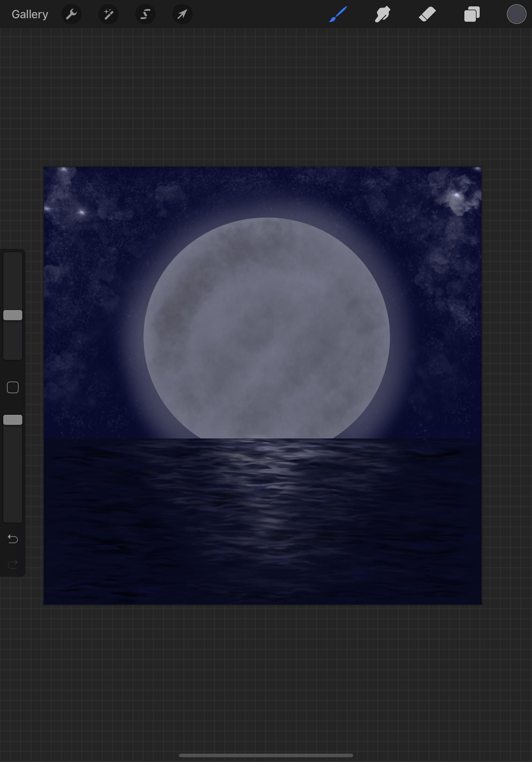Tap the brush opacity slider handle
532x762 pixels.
tap(13, 420)
